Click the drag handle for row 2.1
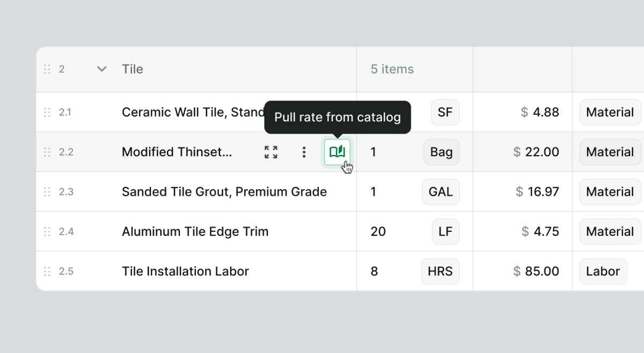Image resolution: width=644 pixels, height=353 pixels. pos(47,112)
